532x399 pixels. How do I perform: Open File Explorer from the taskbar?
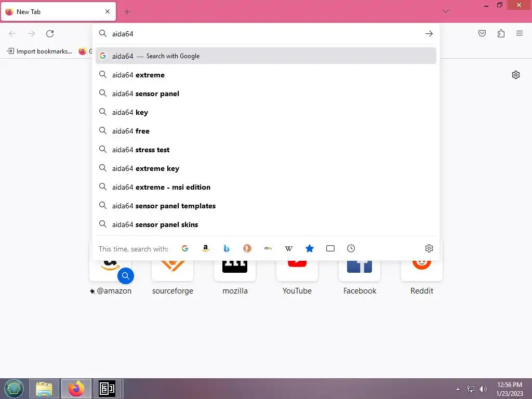click(x=44, y=389)
